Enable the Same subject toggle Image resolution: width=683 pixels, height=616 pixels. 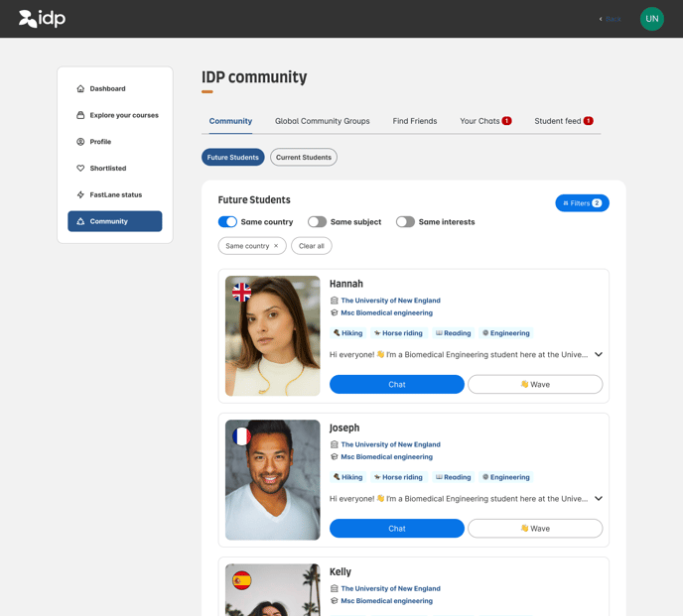[317, 222]
